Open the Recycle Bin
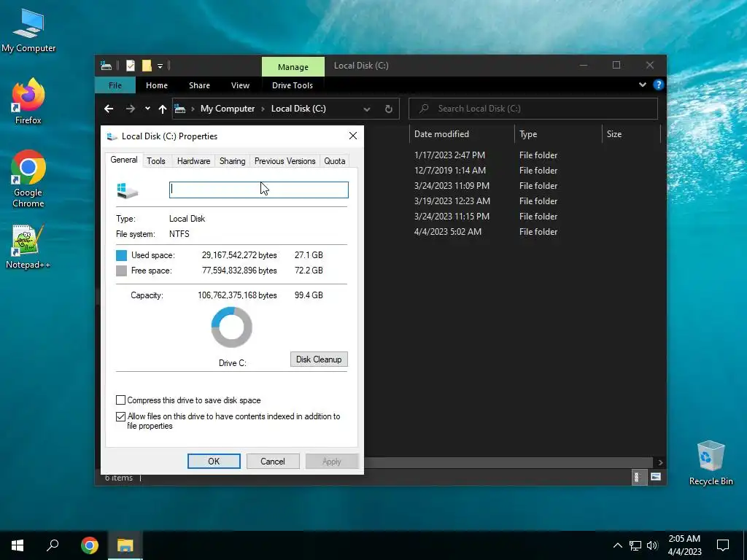Screen dimensions: 747x560 pyautogui.click(x=711, y=463)
